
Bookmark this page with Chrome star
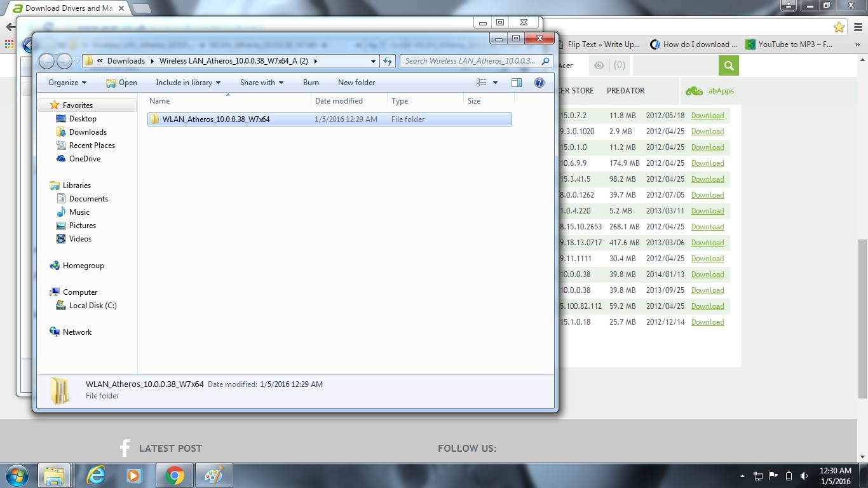click(839, 27)
